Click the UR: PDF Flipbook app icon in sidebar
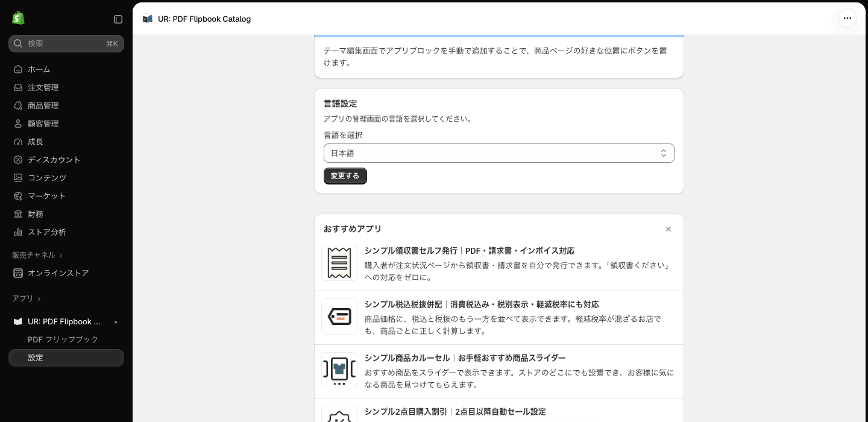The image size is (868, 422). (x=18, y=321)
